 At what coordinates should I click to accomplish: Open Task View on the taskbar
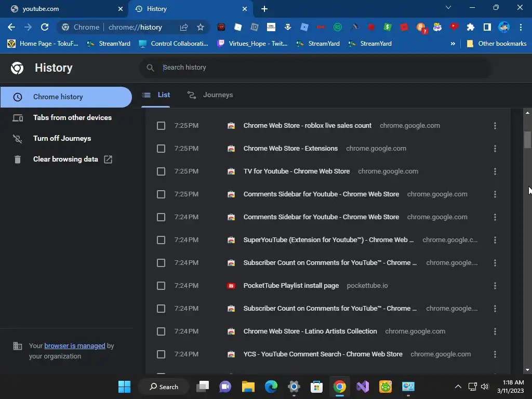click(x=203, y=387)
